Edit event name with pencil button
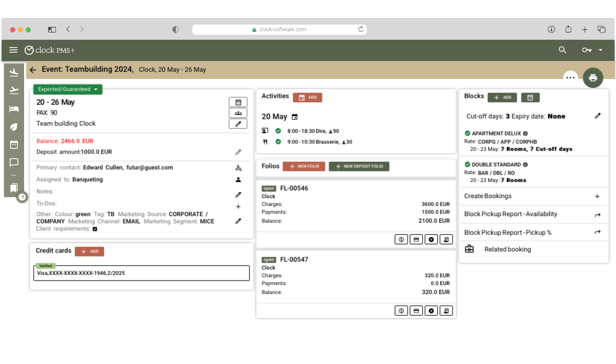This screenshot has width=616, height=364. pyautogui.click(x=238, y=124)
